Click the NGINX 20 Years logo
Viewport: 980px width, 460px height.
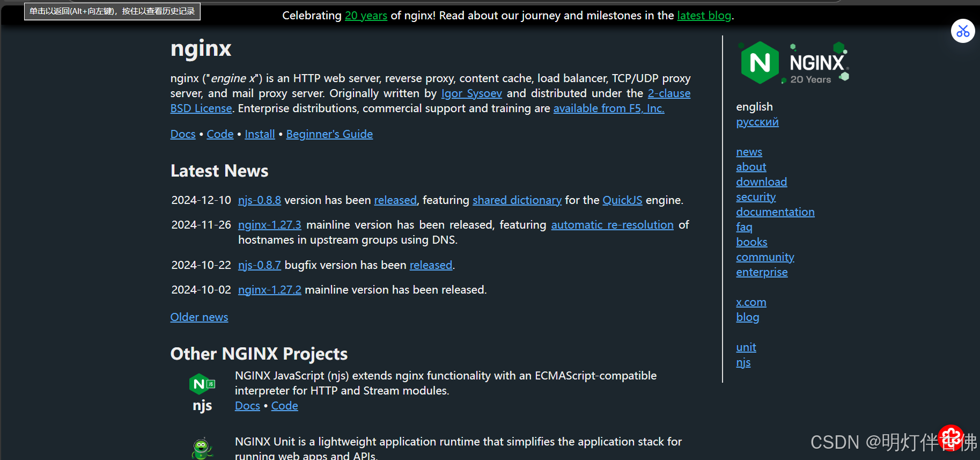pyautogui.click(x=793, y=63)
